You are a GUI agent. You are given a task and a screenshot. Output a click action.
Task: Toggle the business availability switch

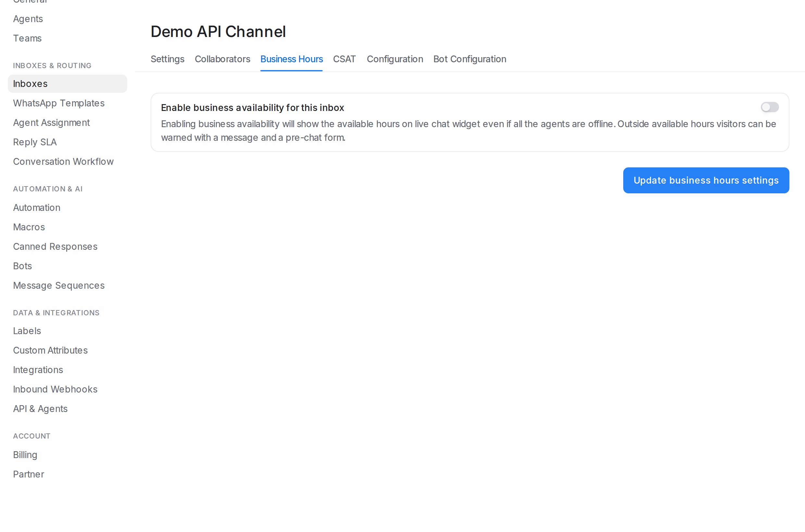pos(769,107)
